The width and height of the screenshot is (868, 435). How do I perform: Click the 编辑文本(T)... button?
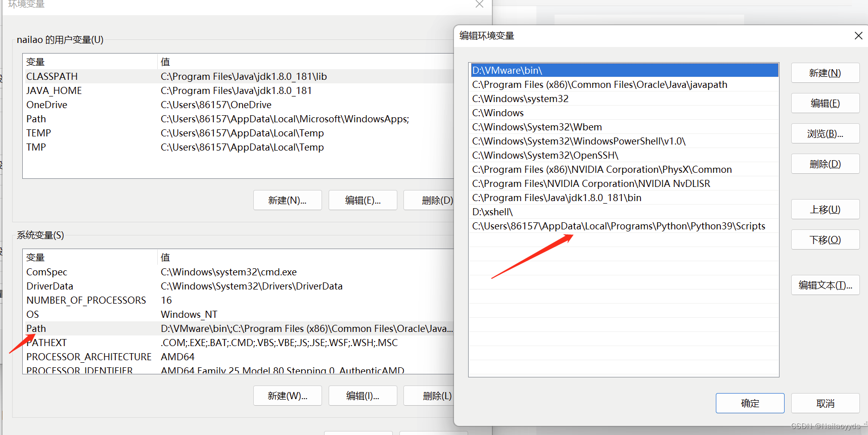[825, 285]
